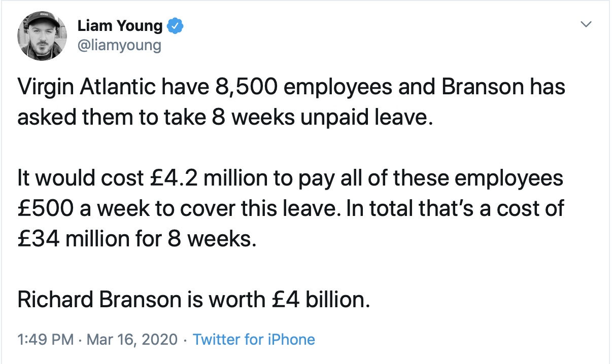Click the @liamyoung handle
The image size is (612, 364).
tap(119, 45)
